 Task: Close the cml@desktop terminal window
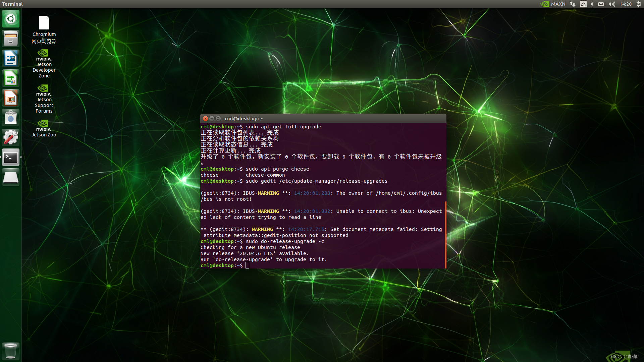pyautogui.click(x=206, y=118)
